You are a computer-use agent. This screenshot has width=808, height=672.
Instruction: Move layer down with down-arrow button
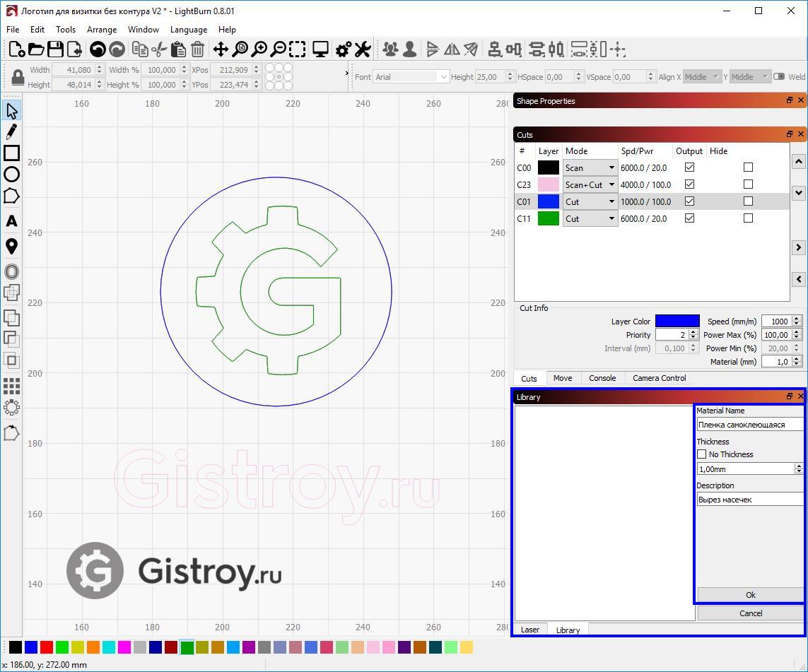point(798,193)
